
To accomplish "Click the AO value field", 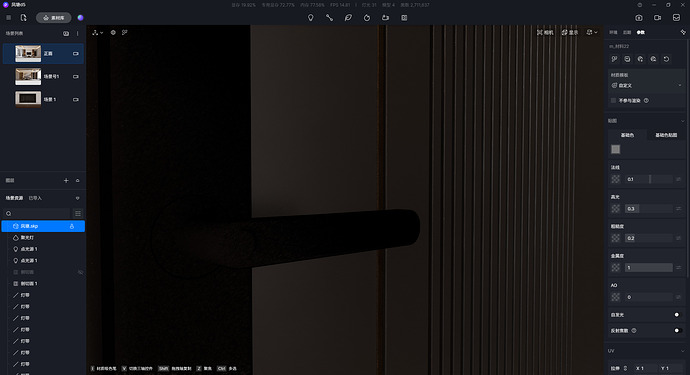I will [x=649, y=297].
